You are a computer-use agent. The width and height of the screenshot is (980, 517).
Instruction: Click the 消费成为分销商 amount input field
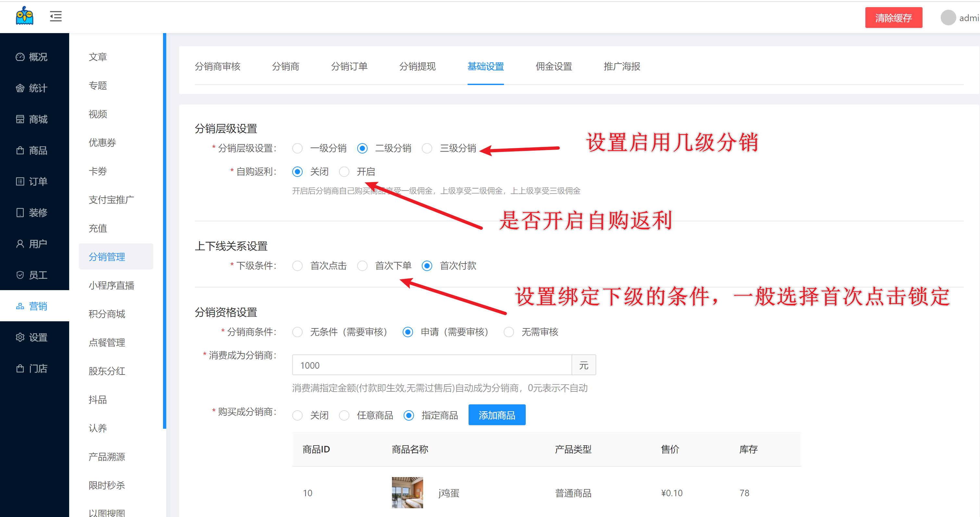(x=432, y=365)
